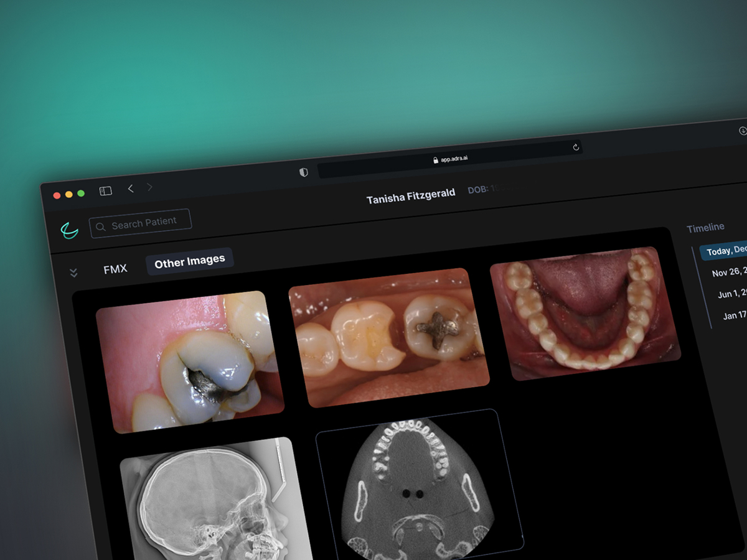Open the lateral skull X-ray image
The height and width of the screenshot is (560, 747).
(x=215, y=498)
